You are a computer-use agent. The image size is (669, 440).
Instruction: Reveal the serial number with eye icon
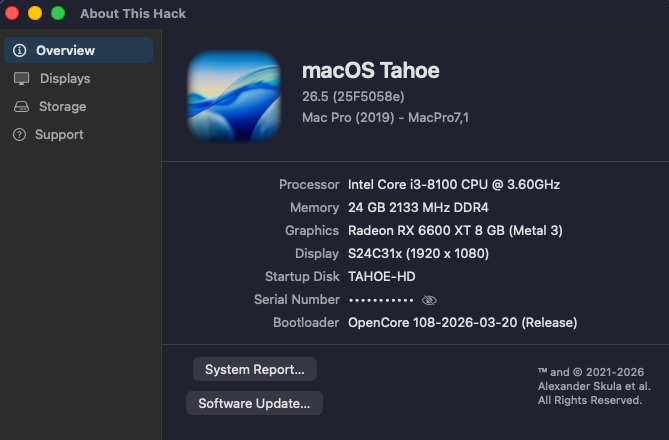430,300
